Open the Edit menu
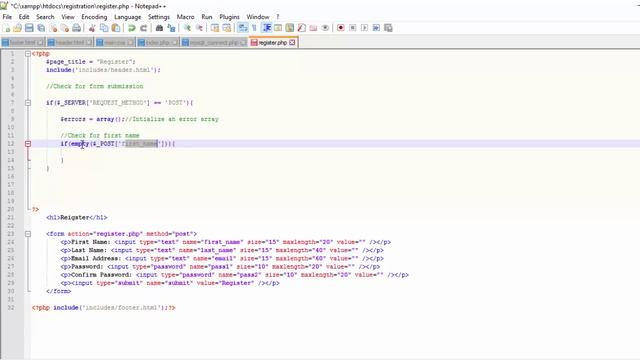Viewport: 640px width, 360px height. click(x=24, y=17)
